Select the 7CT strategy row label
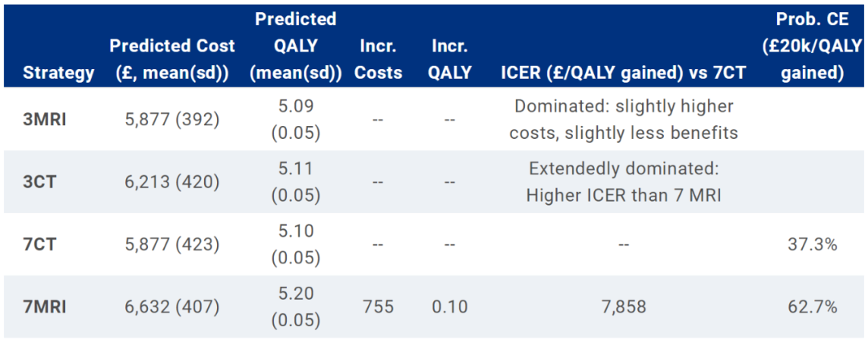 click(40, 243)
